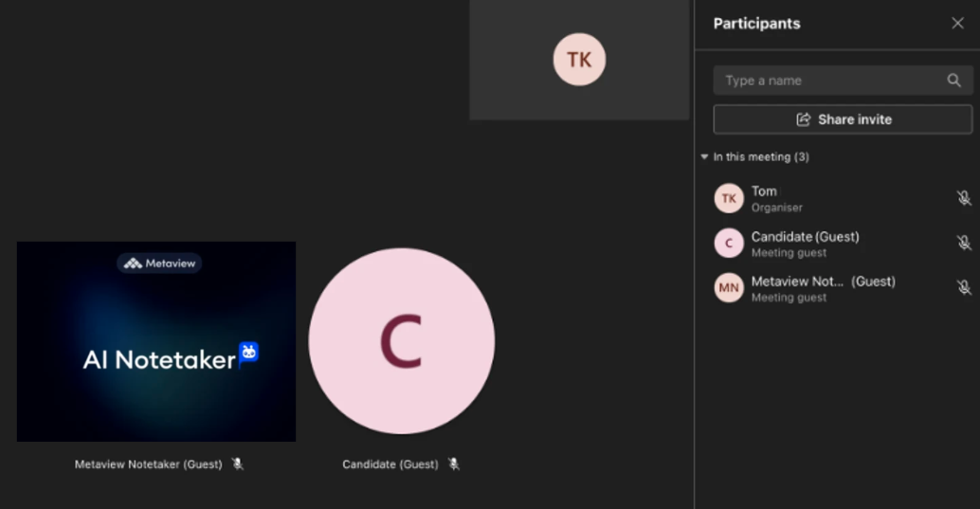Toggle Metaview Notetaker microphone in participant list
Image resolution: width=980 pixels, height=509 pixels.
(963, 287)
